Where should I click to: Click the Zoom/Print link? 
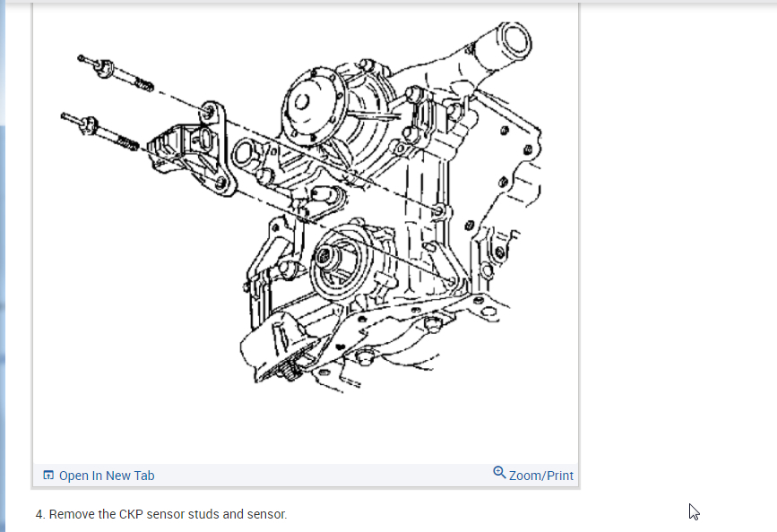click(x=533, y=475)
